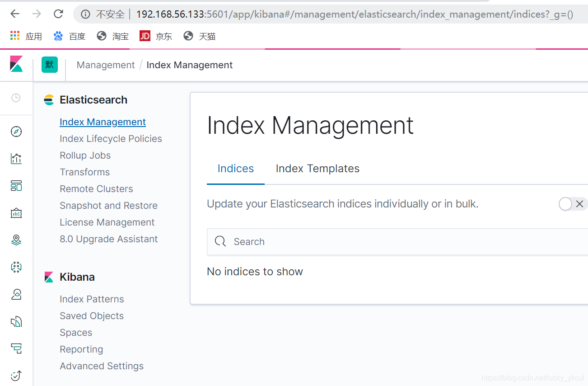Open Metrics icon in sidebar
The width and height of the screenshot is (588, 386).
[x=16, y=294]
